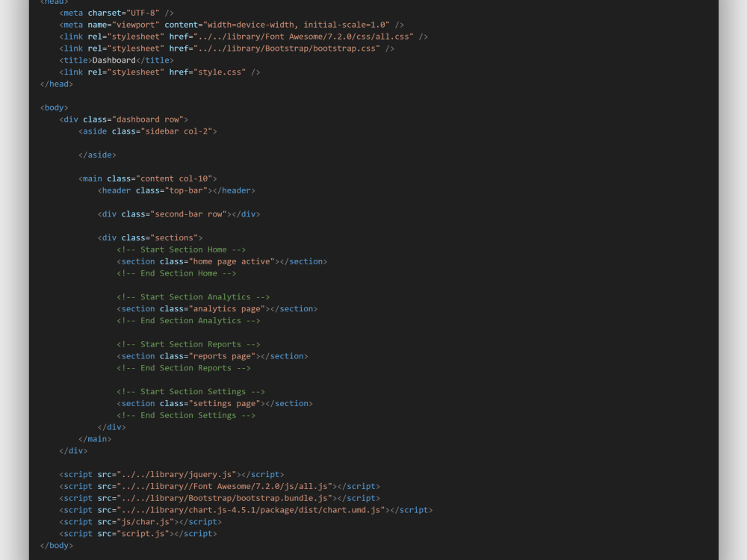747x560 pixels.
Task: Click the Font Awesome all.css href
Action: 303,37
